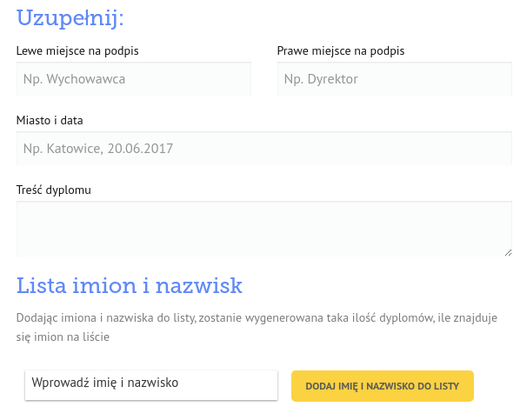Click the Lista imion i nazwisk heading
Viewport: 520px width, 420px height.
(x=130, y=285)
